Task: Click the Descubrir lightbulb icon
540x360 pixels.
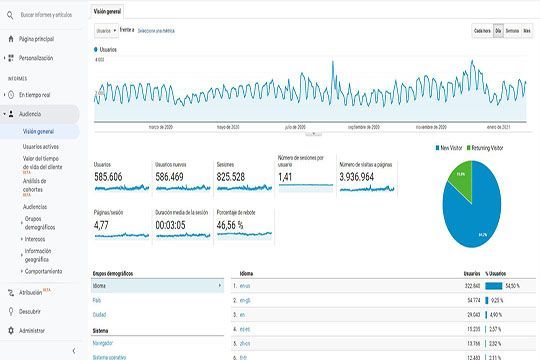Action: [11, 311]
